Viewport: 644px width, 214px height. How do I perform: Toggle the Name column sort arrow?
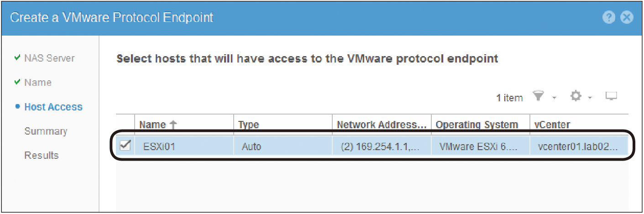point(173,125)
